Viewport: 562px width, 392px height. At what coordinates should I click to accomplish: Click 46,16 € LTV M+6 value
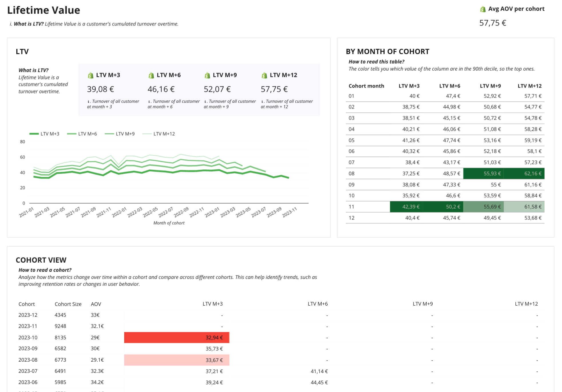(161, 89)
